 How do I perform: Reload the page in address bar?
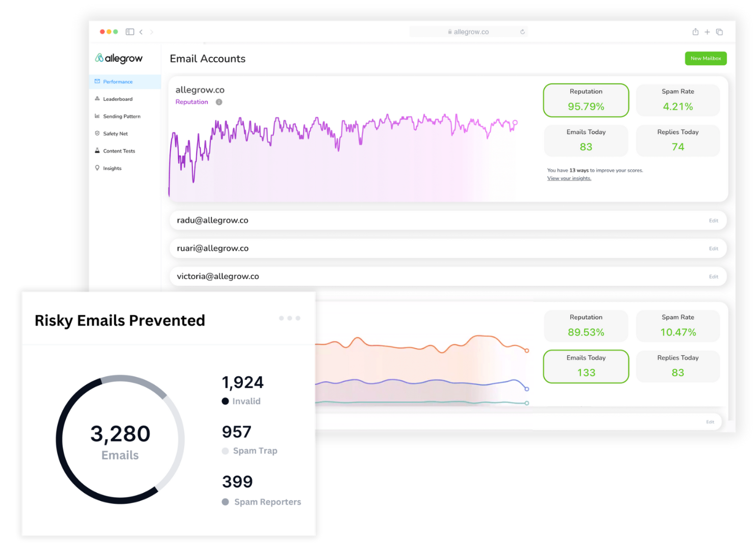coord(522,32)
